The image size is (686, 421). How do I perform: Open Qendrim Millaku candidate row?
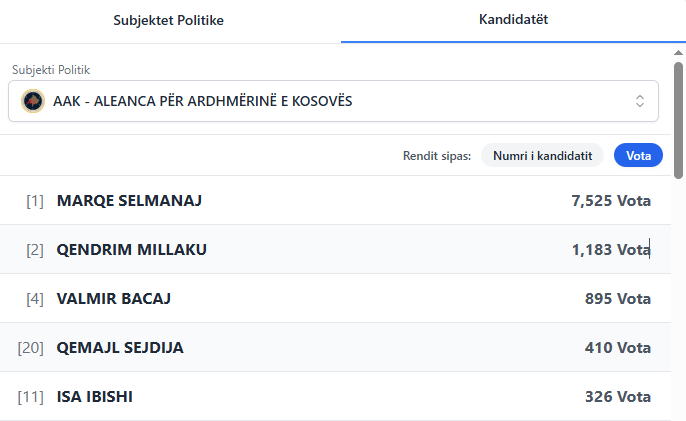(132, 249)
